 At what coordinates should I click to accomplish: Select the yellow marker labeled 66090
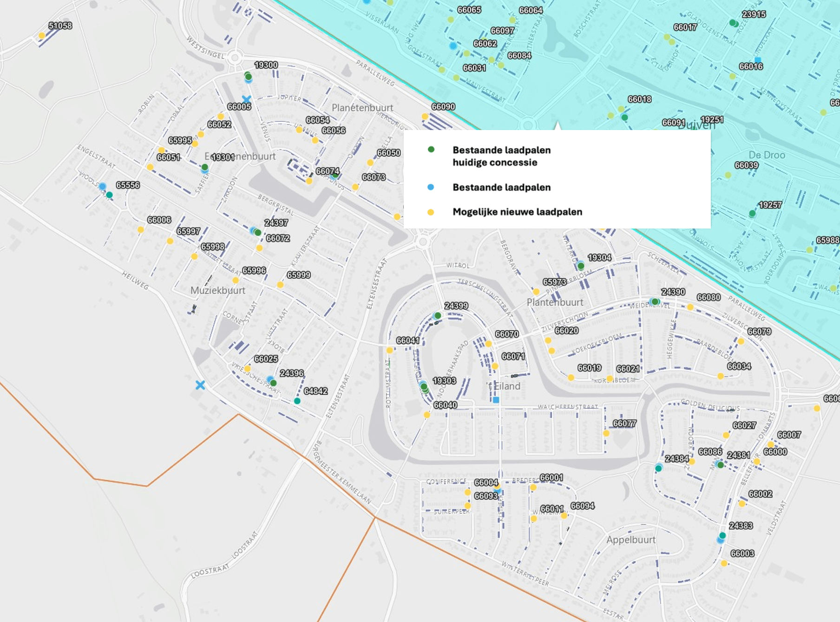[425, 116]
